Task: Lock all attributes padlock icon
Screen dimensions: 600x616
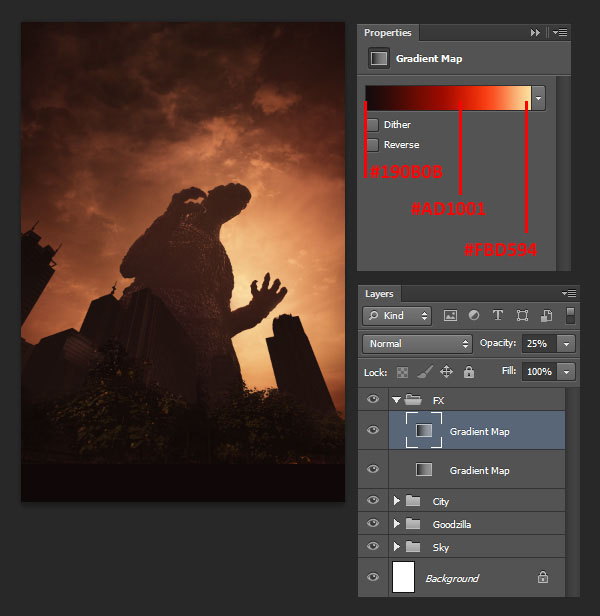Action: 469,372
